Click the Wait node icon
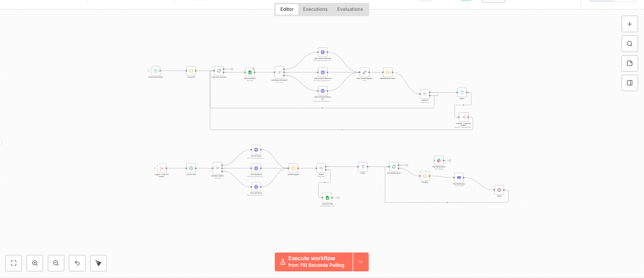The width and height of the screenshot is (644, 278). (x=499, y=190)
